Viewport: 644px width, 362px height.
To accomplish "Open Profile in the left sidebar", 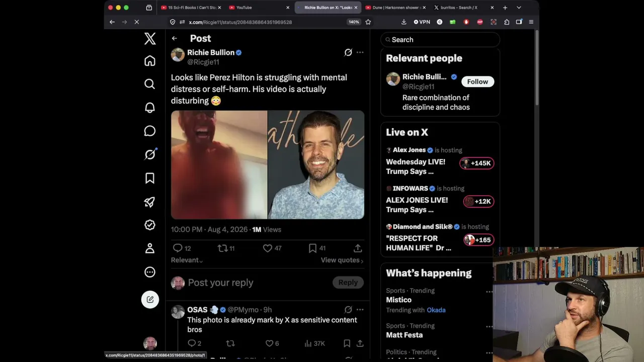I will pyautogui.click(x=150, y=248).
